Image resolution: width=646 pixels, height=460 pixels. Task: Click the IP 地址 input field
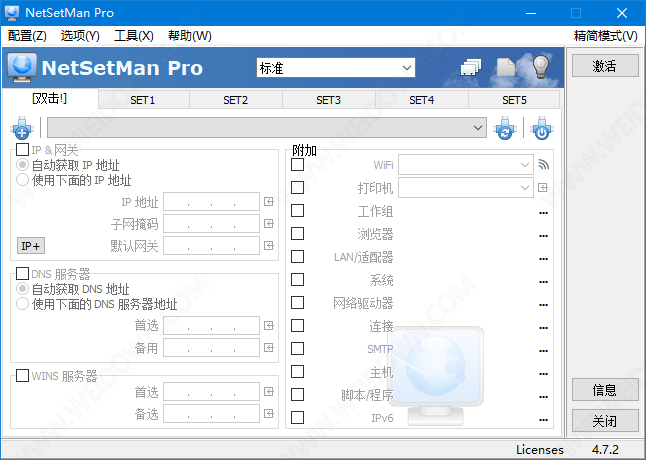211,202
